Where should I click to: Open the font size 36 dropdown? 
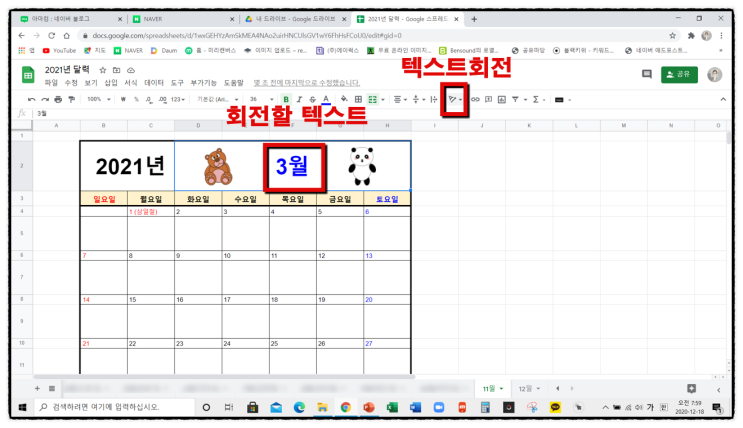point(262,100)
